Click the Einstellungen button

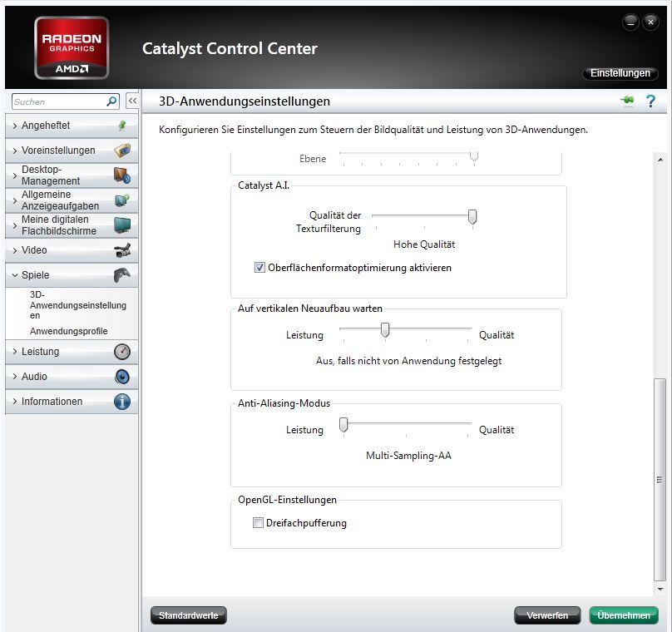click(620, 73)
